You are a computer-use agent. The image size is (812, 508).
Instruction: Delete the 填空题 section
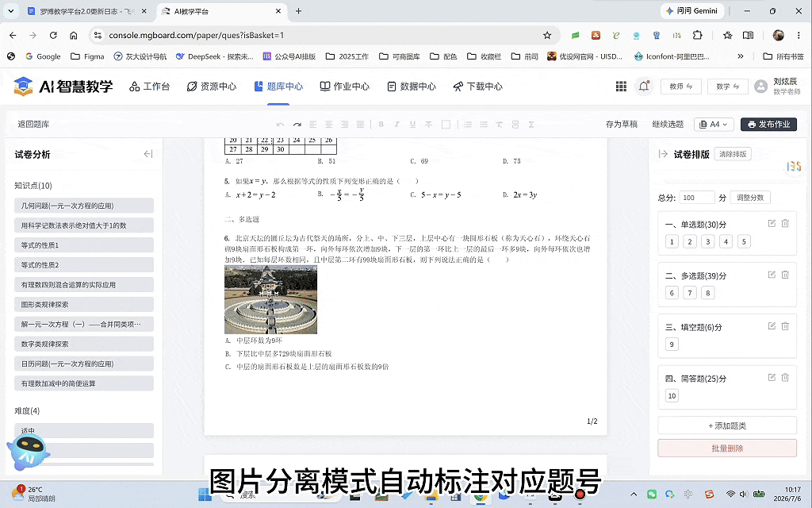[785, 326]
